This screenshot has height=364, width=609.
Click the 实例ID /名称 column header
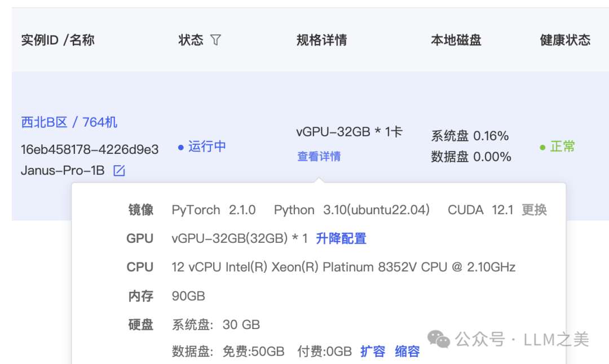pyautogui.click(x=58, y=40)
